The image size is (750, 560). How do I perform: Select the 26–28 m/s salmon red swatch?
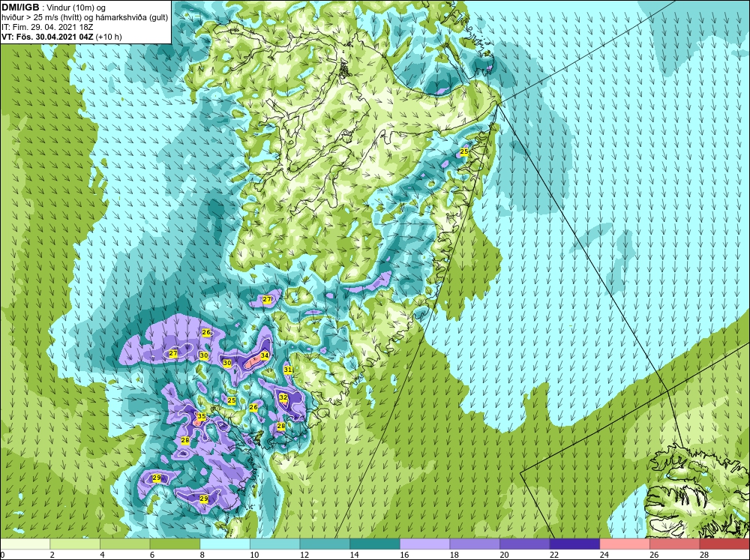[675, 544]
